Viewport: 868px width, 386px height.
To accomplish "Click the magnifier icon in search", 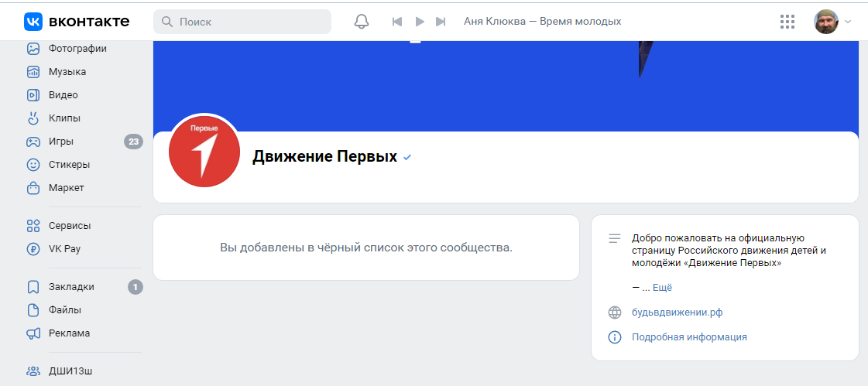I will tap(167, 22).
